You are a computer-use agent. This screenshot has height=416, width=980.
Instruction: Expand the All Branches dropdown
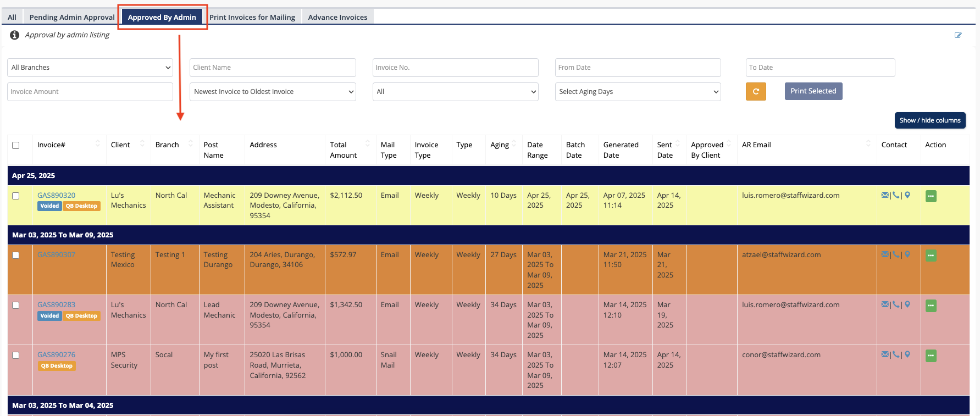point(91,68)
